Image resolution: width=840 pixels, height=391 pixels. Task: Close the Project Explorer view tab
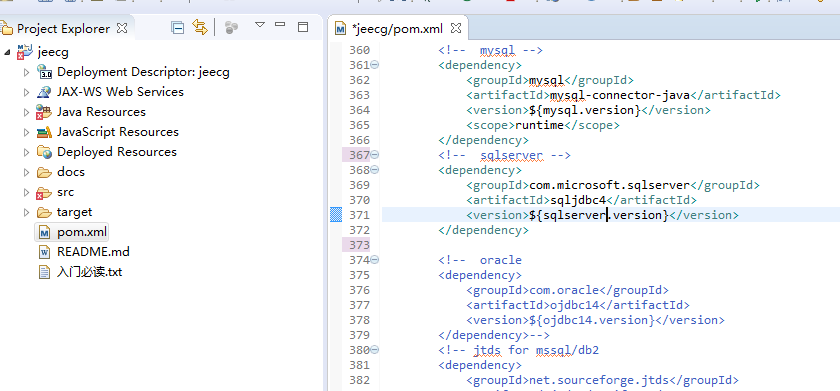(x=122, y=28)
